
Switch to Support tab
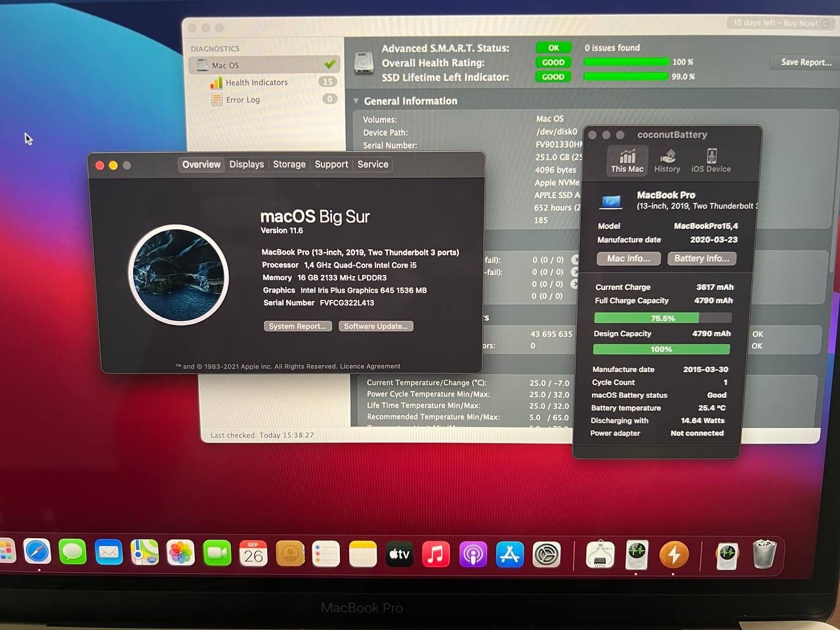[331, 165]
